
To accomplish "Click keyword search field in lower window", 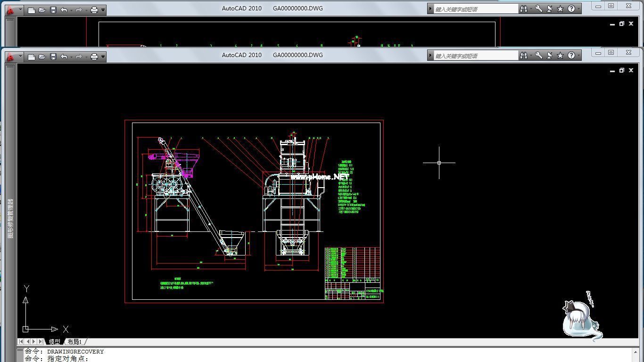I will point(475,56).
